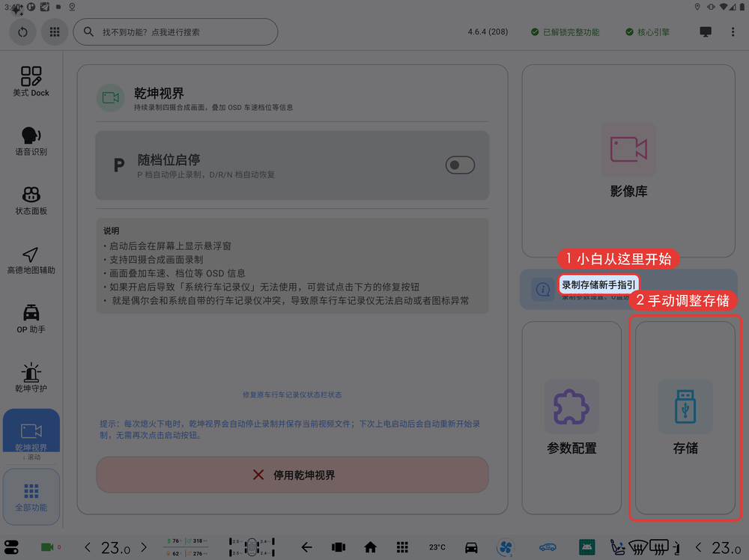749x560 pixels.
Task: Open the OP 助手 car icon
Action: tap(31, 319)
